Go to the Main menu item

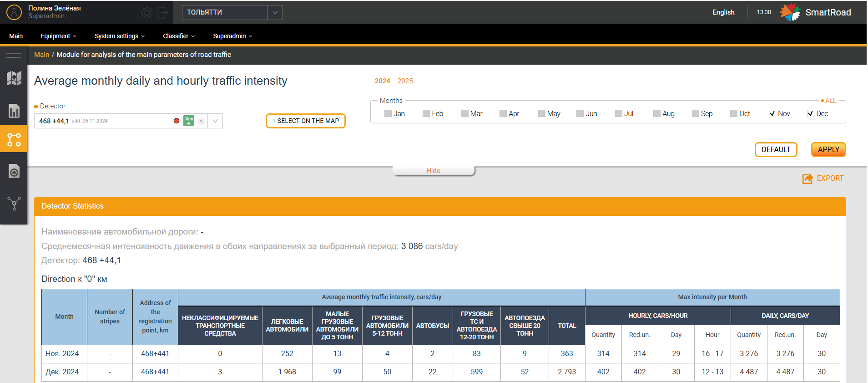[x=16, y=36]
